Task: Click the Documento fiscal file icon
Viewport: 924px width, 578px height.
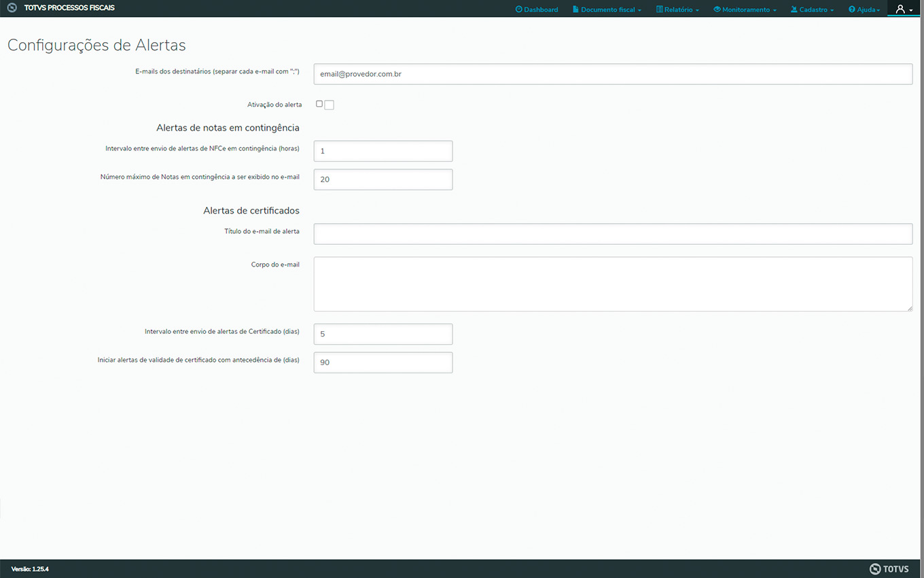Action: coord(575,10)
